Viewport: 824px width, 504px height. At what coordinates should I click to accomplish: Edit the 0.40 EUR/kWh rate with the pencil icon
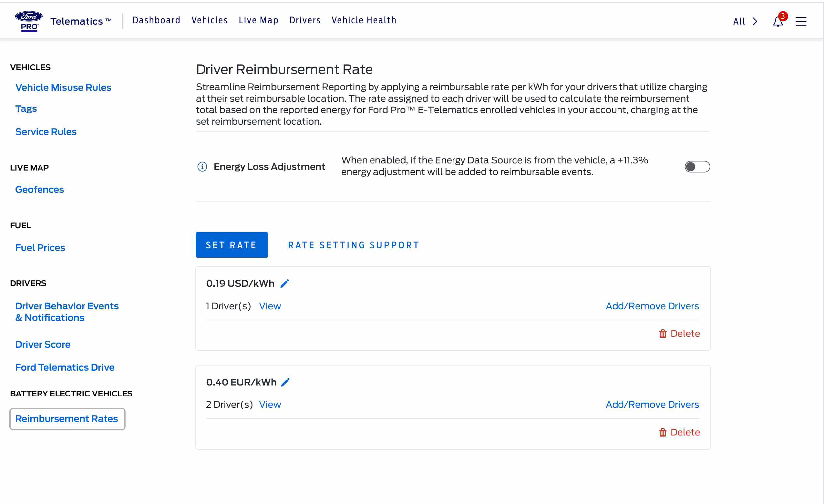coord(285,382)
